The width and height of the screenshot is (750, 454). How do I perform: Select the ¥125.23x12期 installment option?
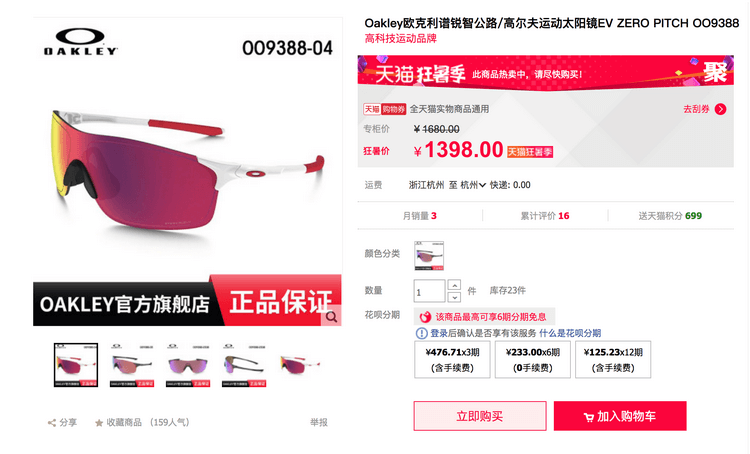pos(613,360)
